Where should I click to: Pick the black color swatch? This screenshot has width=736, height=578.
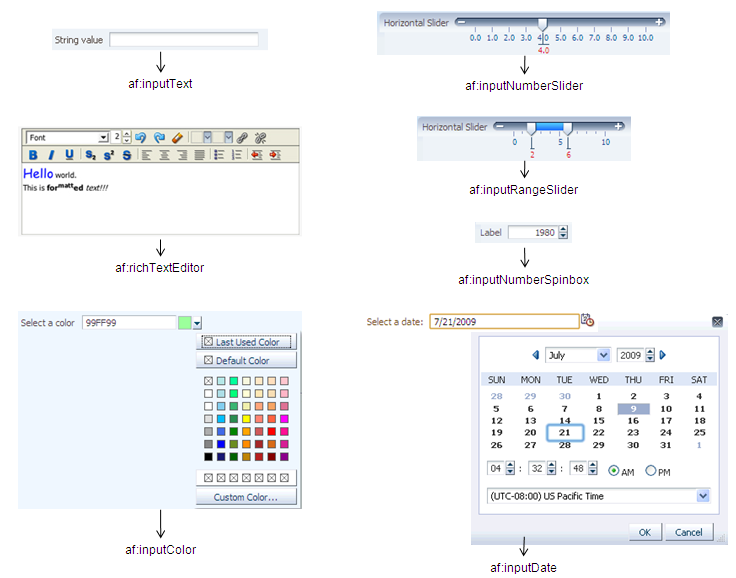click(208, 456)
